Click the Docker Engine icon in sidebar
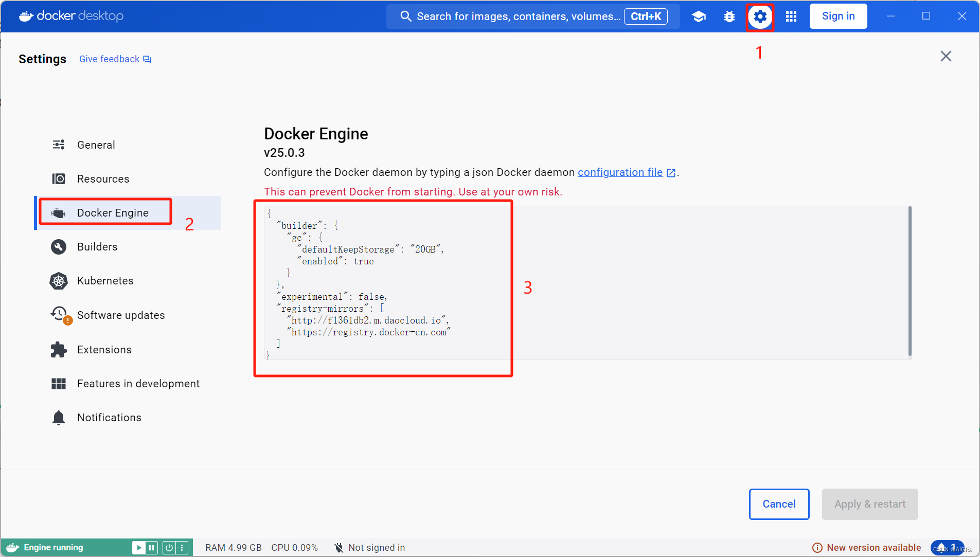The height and width of the screenshot is (557, 980). (x=59, y=212)
